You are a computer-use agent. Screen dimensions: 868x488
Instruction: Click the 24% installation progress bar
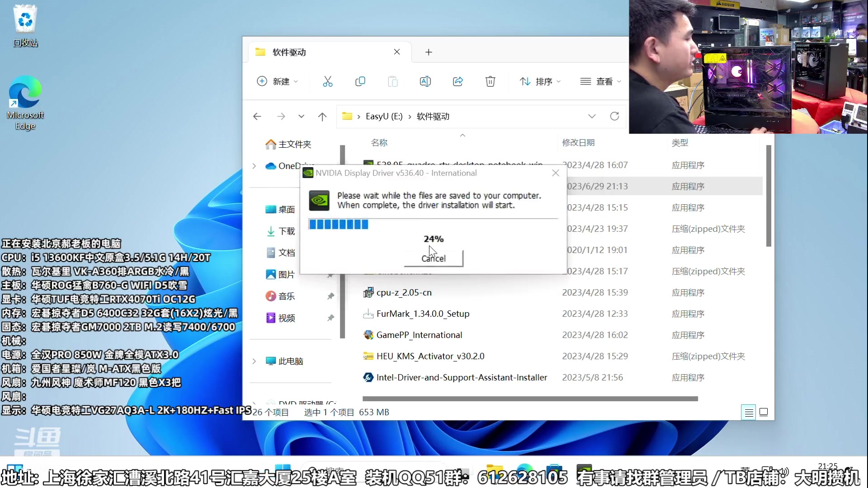(433, 225)
